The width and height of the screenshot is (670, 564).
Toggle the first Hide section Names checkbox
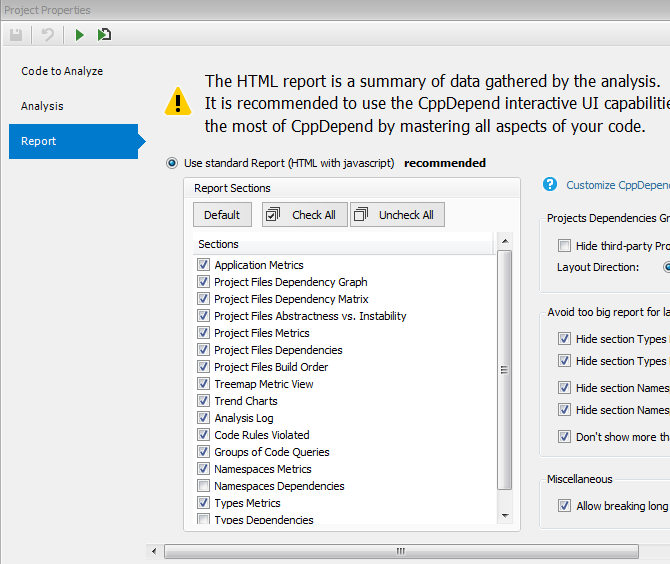tap(564, 388)
